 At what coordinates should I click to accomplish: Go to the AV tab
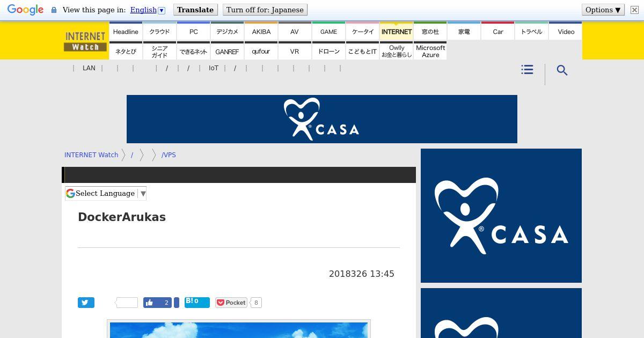pyautogui.click(x=295, y=32)
